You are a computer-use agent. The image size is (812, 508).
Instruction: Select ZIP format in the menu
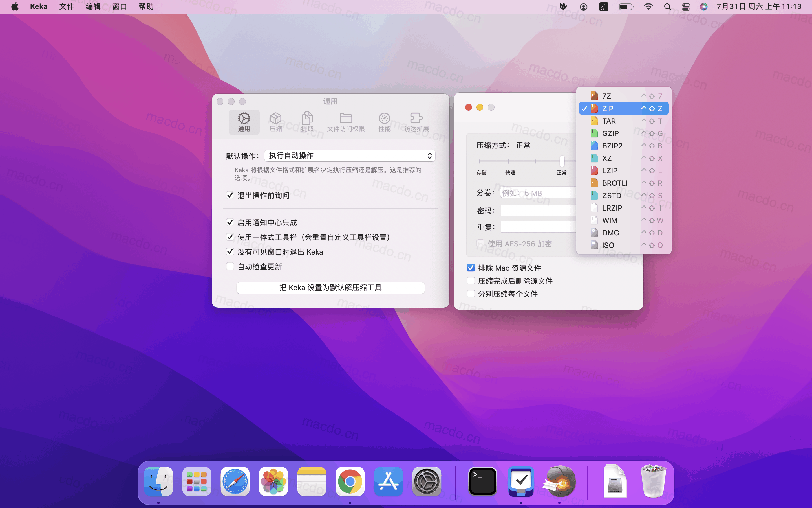click(x=624, y=109)
